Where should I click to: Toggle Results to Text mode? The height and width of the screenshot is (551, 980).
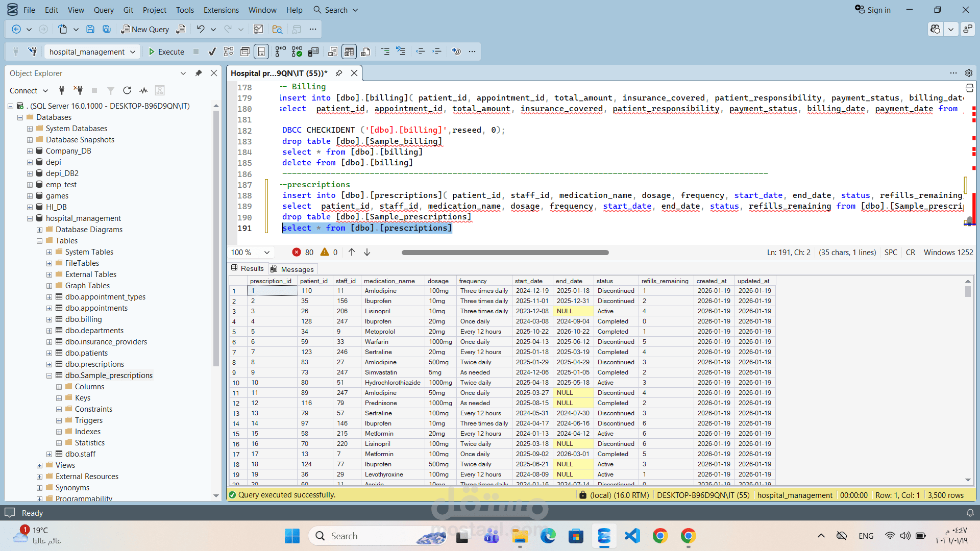pos(332,52)
